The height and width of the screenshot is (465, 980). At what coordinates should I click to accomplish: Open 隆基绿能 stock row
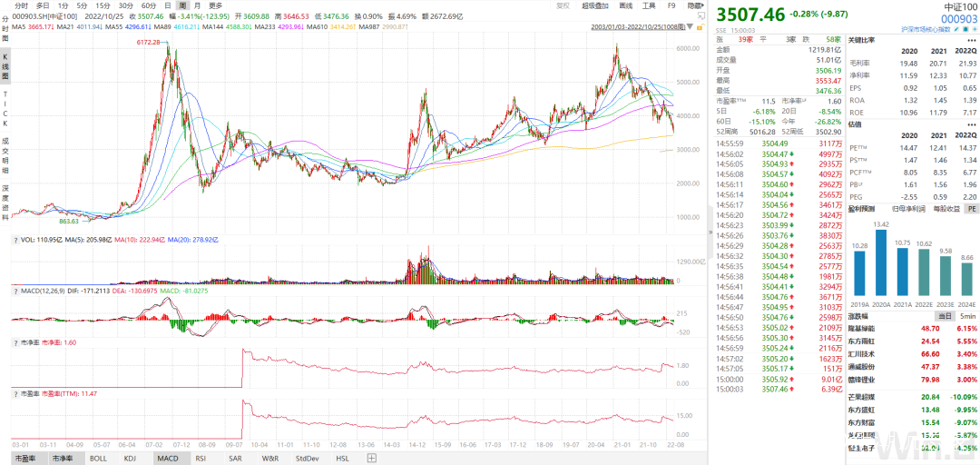[913, 329]
